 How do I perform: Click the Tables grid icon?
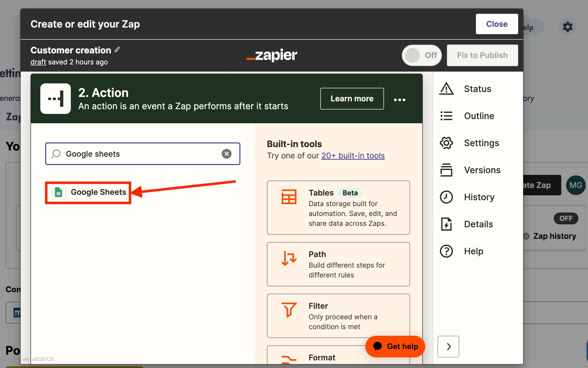[x=289, y=197]
